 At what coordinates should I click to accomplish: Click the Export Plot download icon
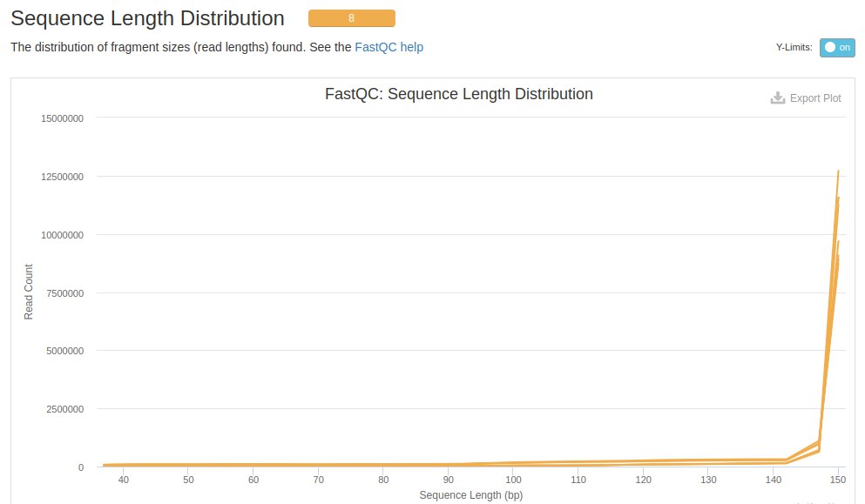pos(778,98)
